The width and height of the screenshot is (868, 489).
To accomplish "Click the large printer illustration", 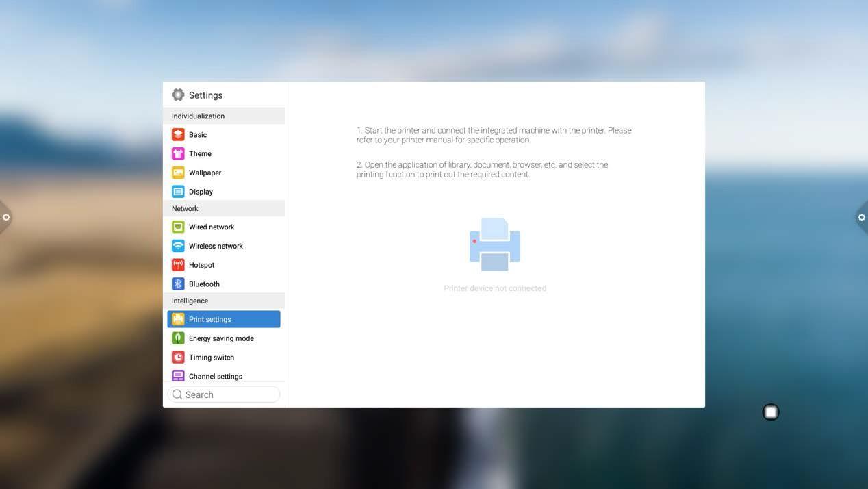I will click(495, 244).
